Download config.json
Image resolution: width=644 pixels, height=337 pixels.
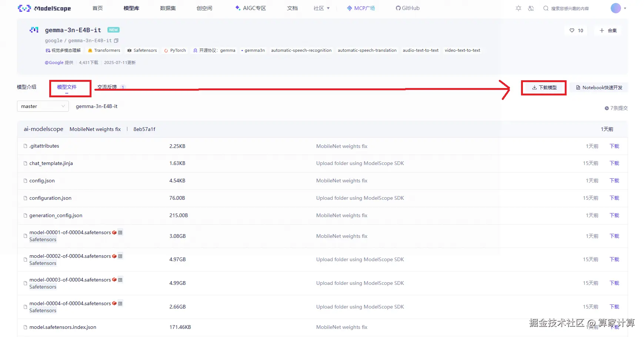(614, 181)
